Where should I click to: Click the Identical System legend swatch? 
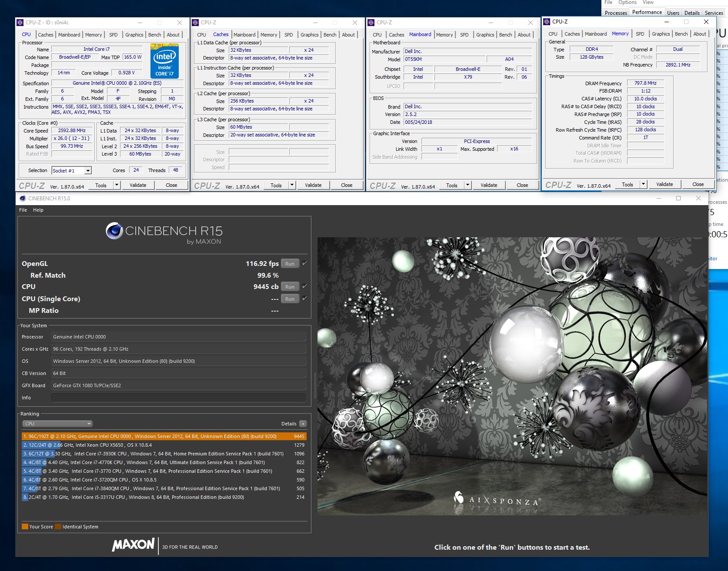tap(58, 527)
